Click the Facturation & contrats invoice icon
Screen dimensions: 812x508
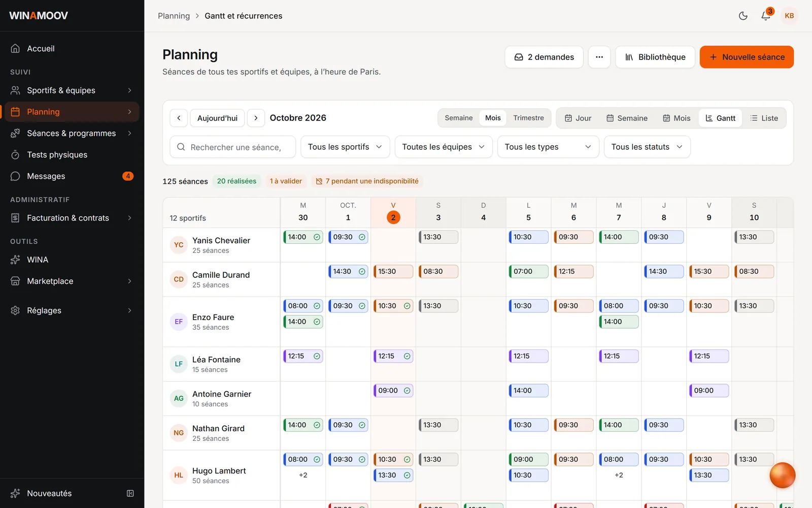(15, 218)
